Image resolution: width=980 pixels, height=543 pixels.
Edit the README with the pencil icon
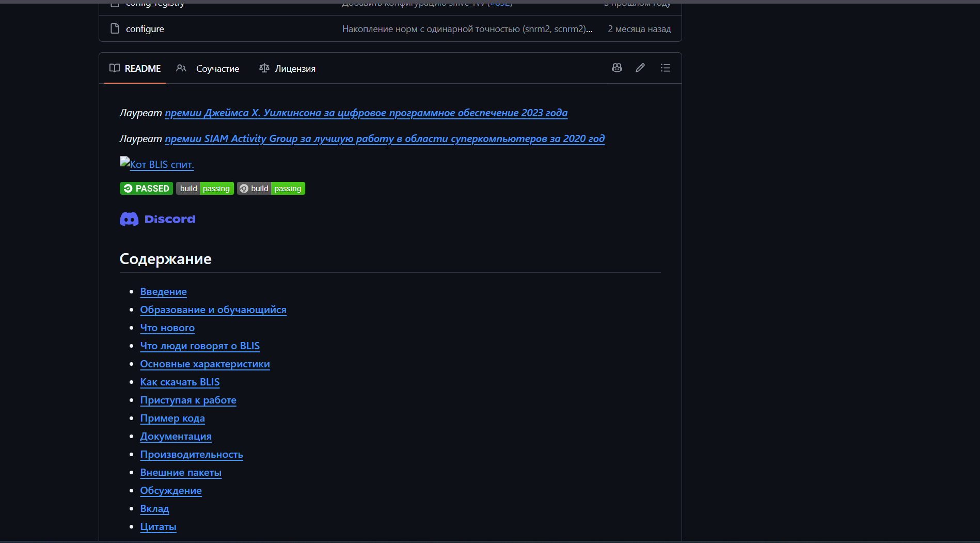pos(640,68)
